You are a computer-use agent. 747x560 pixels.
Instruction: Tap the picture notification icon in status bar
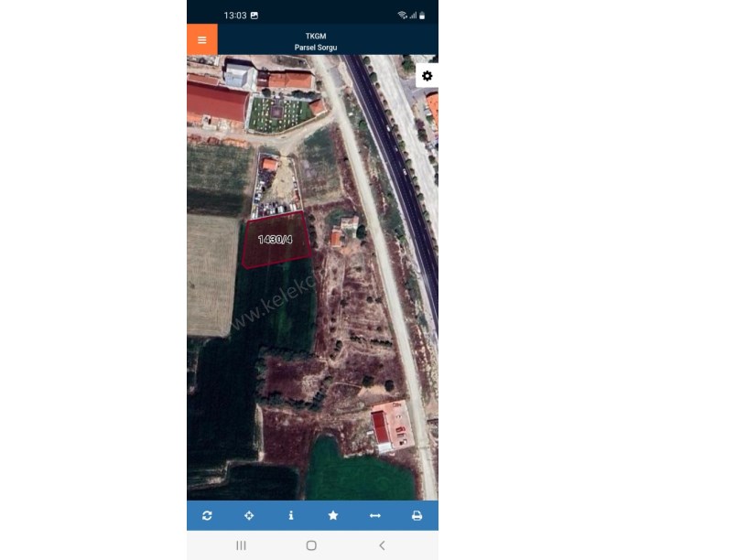coord(254,16)
